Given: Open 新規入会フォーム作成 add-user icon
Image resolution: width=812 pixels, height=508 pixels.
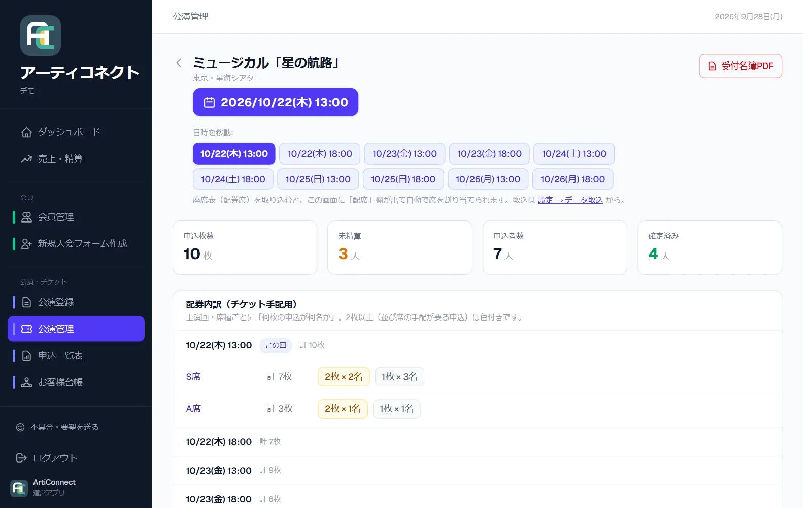Looking at the screenshot, I should [x=26, y=244].
